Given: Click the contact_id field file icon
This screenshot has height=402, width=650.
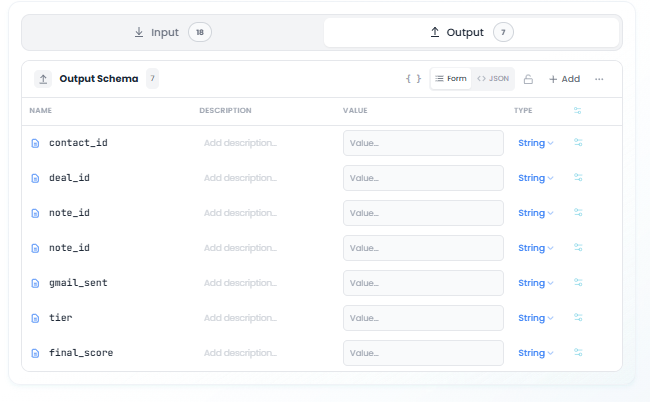Looking at the screenshot, I should 35,143.
